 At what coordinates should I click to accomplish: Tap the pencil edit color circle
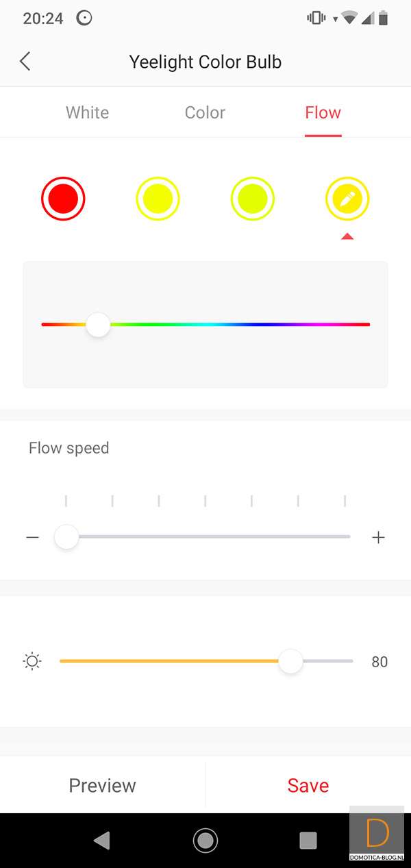coord(347,199)
